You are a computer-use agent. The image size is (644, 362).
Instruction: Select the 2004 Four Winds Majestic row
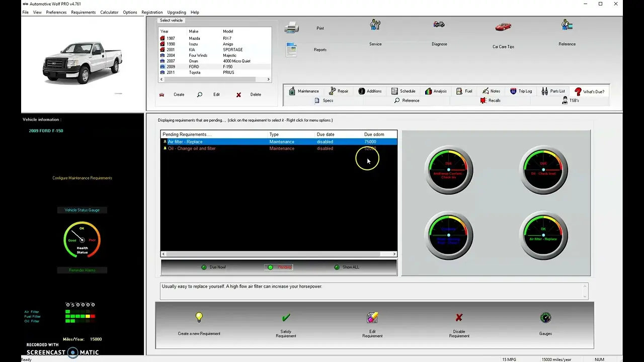(x=215, y=55)
